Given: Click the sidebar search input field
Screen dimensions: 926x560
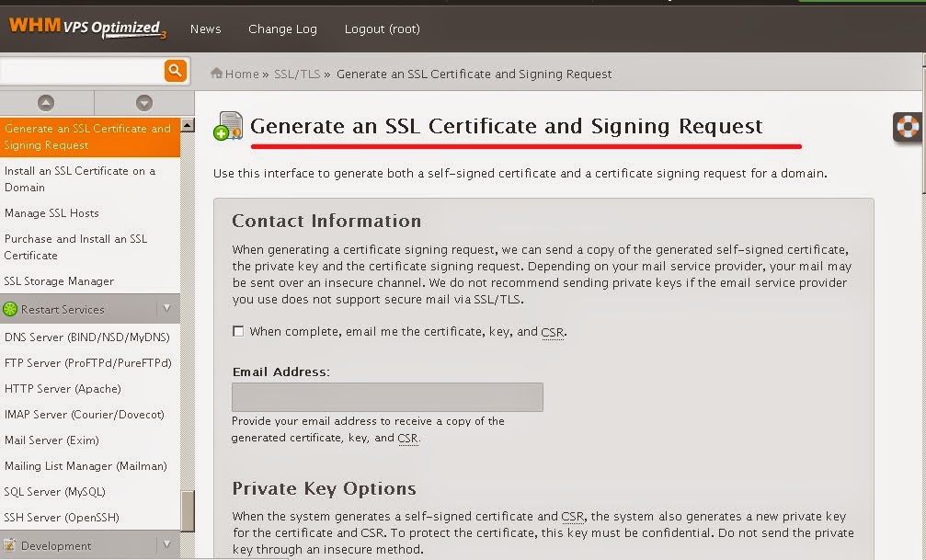Looking at the screenshot, I should point(81,71).
